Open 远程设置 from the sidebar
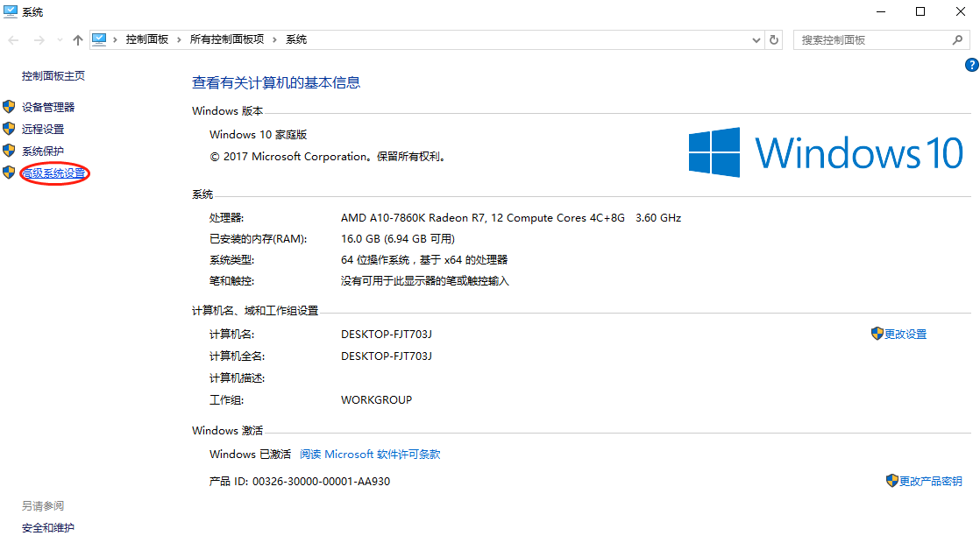 tap(42, 130)
